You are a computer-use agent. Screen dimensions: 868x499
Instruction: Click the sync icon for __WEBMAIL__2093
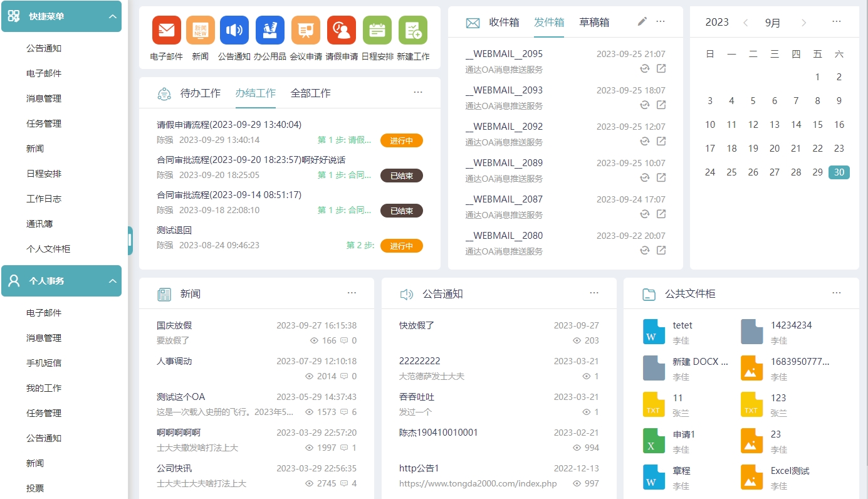644,105
